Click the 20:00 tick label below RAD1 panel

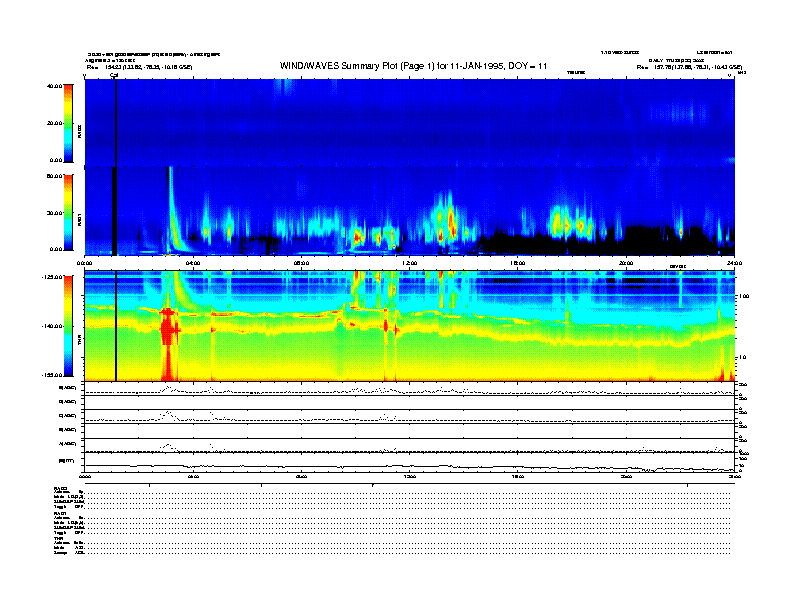[x=626, y=263]
